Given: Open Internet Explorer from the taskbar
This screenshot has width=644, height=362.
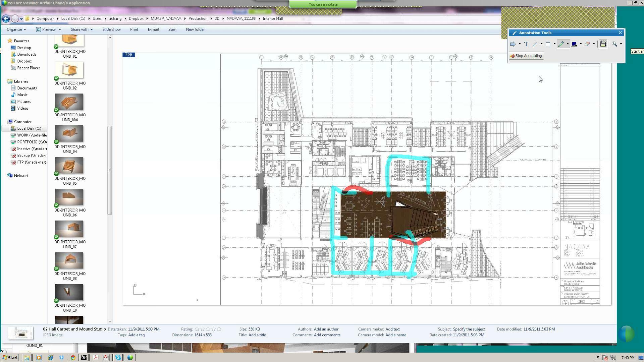Looking at the screenshot, I should click(50, 358).
